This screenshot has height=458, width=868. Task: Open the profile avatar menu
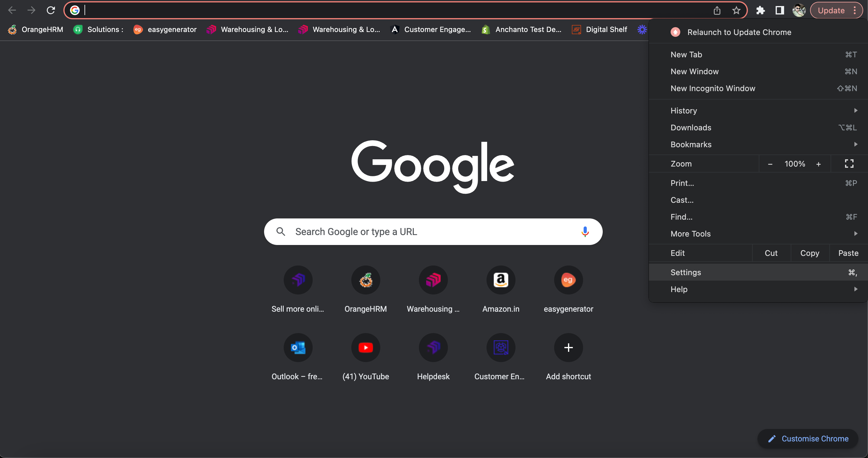[x=799, y=11]
